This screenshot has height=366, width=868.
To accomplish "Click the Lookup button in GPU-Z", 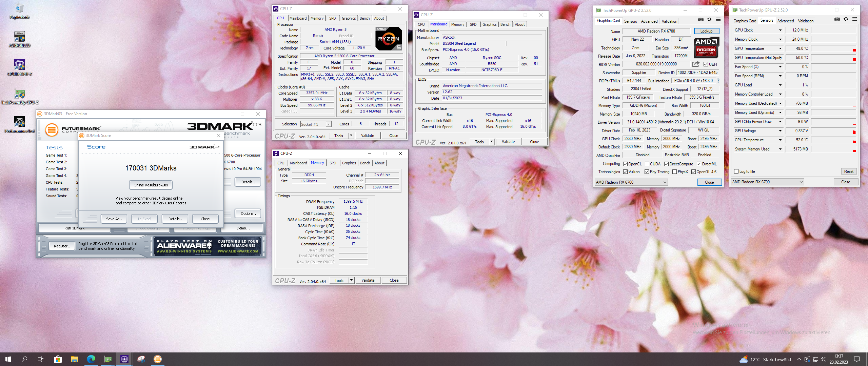I will click(x=706, y=31).
